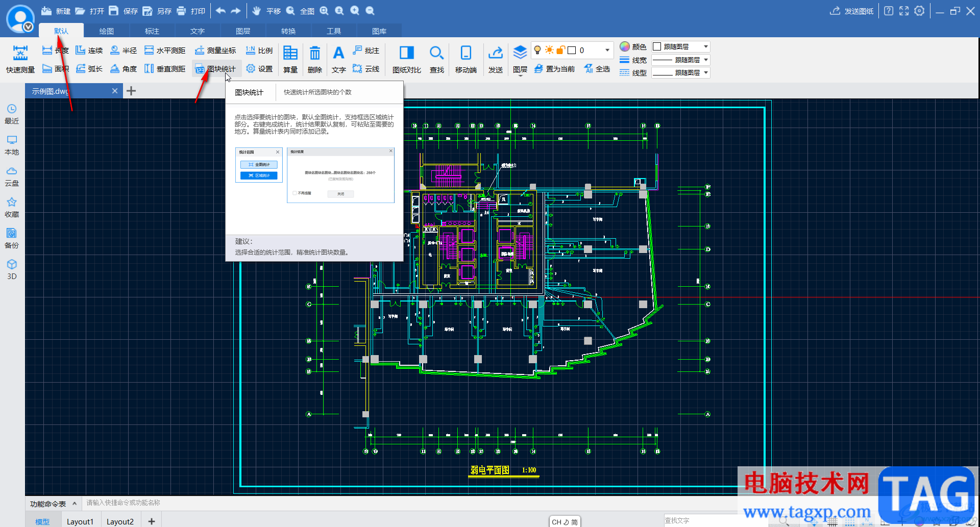Click the 移动端 mobile icon
The width and height of the screenshot is (980, 527).
pos(466,59)
